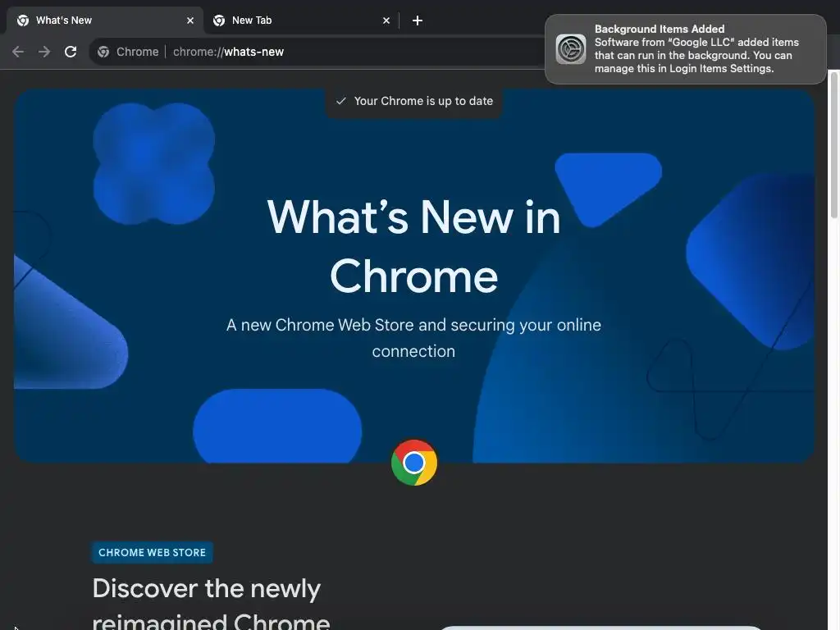Screen dimensions: 840x630
Task: Click the "What's New in Chrome" heading
Action: (413, 246)
